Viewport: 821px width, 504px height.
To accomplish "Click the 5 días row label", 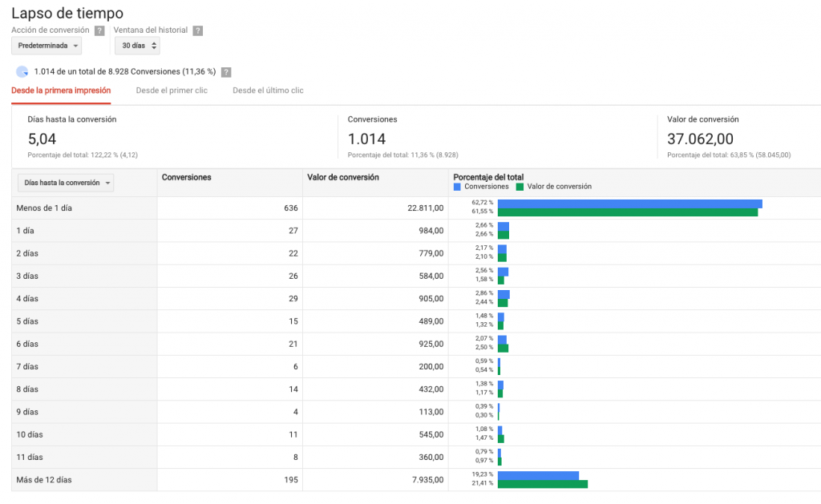I will tap(27, 321).
